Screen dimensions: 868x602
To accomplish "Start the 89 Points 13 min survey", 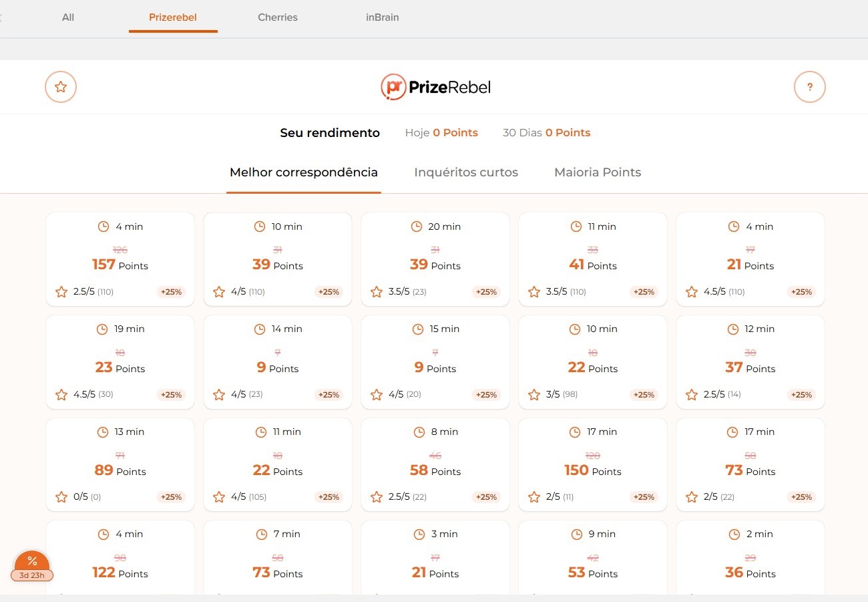I will click(120, 464).
